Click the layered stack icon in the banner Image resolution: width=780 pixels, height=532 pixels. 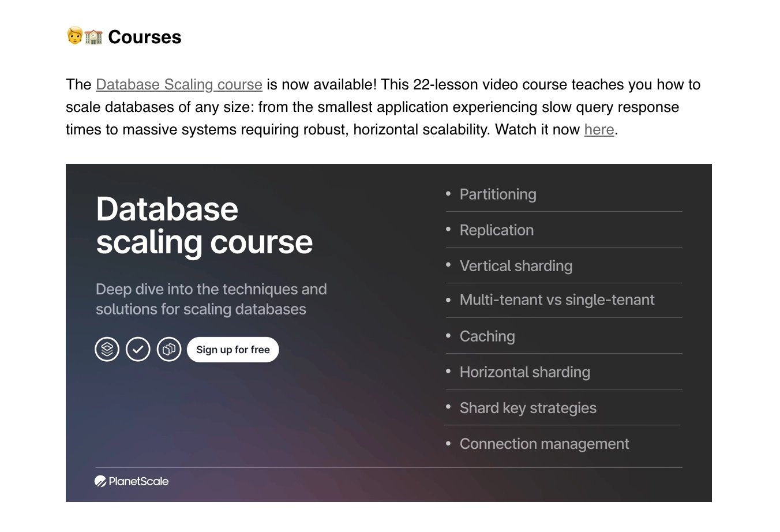(107, 349)
